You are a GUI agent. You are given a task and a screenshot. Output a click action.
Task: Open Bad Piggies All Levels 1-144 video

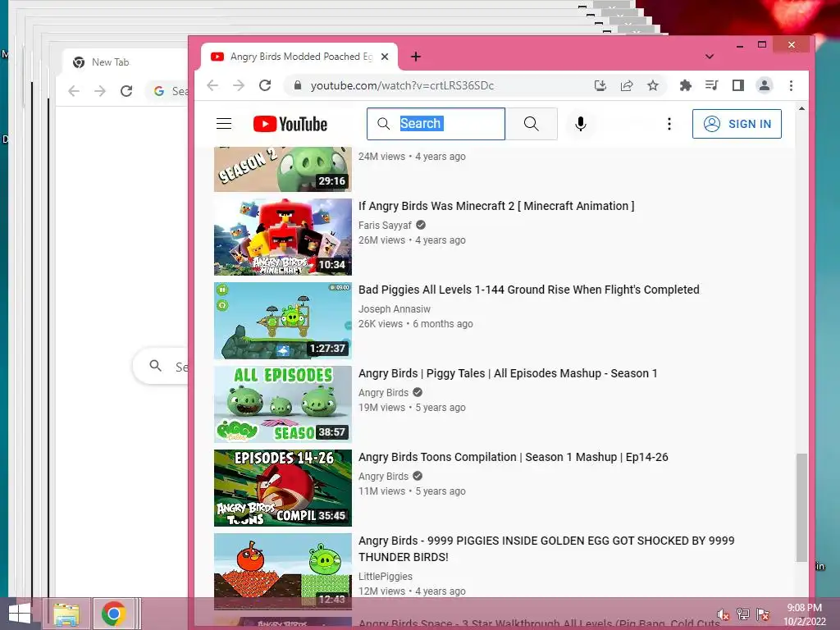(529, 290)
